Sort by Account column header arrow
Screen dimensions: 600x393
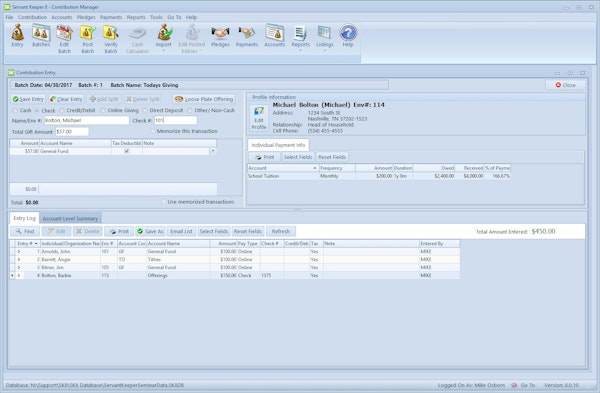click(315, 168)
